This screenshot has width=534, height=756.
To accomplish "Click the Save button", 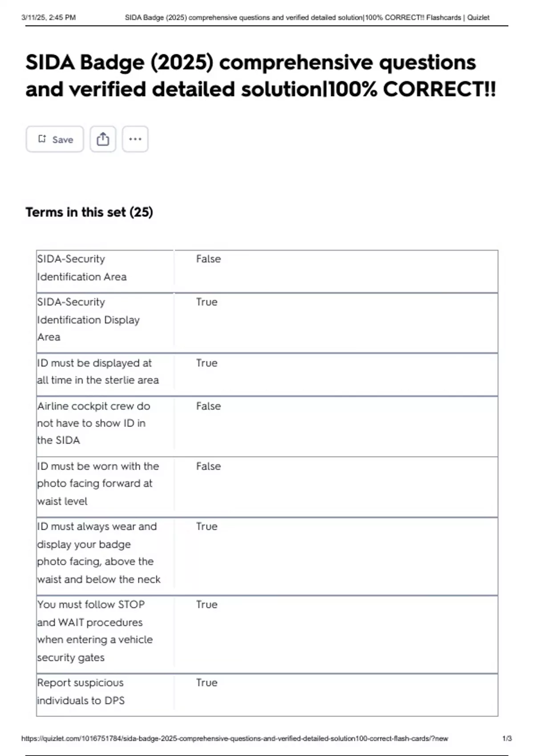I will point(55,139).
